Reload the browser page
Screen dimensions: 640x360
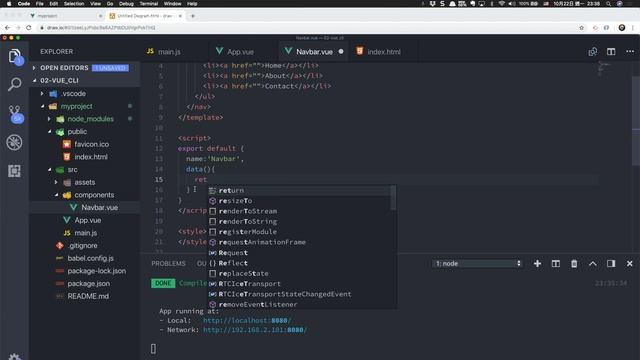(29, 28)
